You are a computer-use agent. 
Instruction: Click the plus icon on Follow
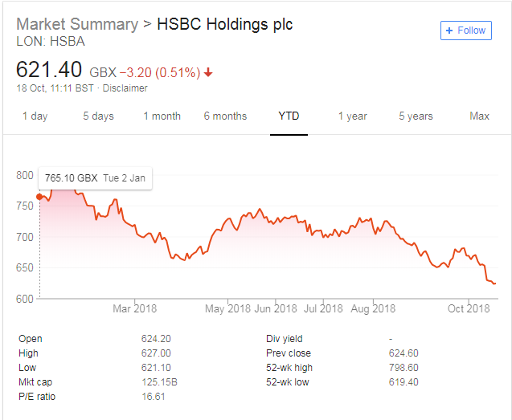point(450,31)
